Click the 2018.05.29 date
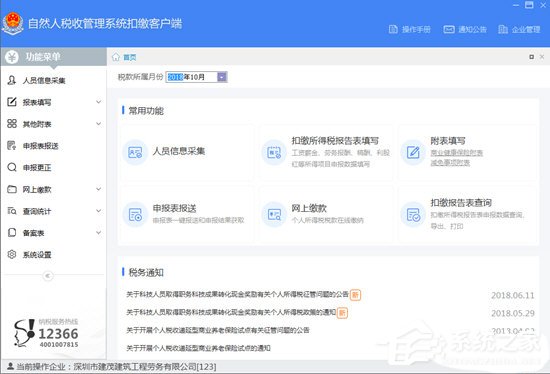Screen dimensions: 550x374 click(513, 313)
